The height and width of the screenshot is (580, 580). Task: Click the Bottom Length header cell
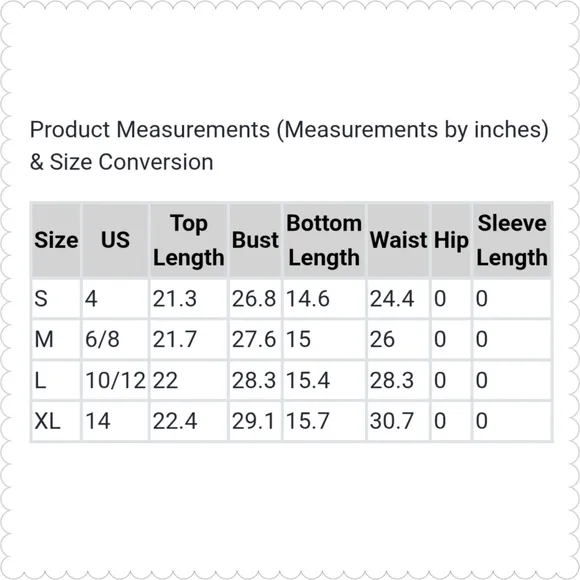point(324,240)
